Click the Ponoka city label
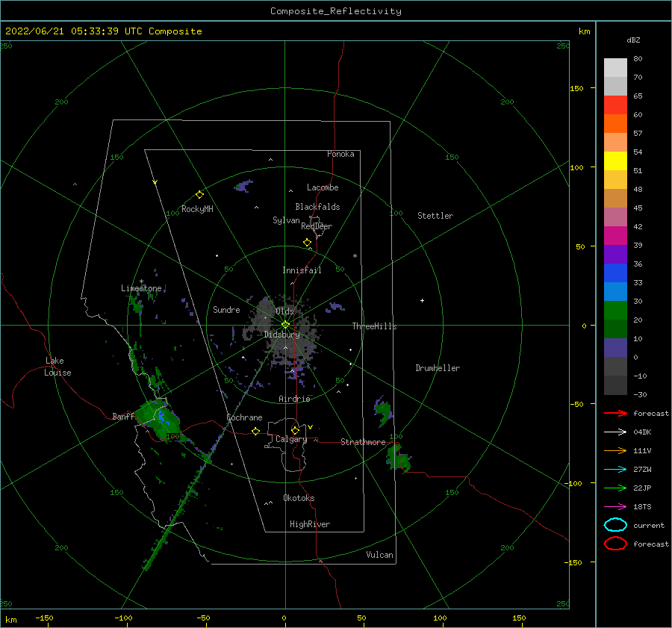The height and width of the screenshot is (628, 672). (340, 154)
